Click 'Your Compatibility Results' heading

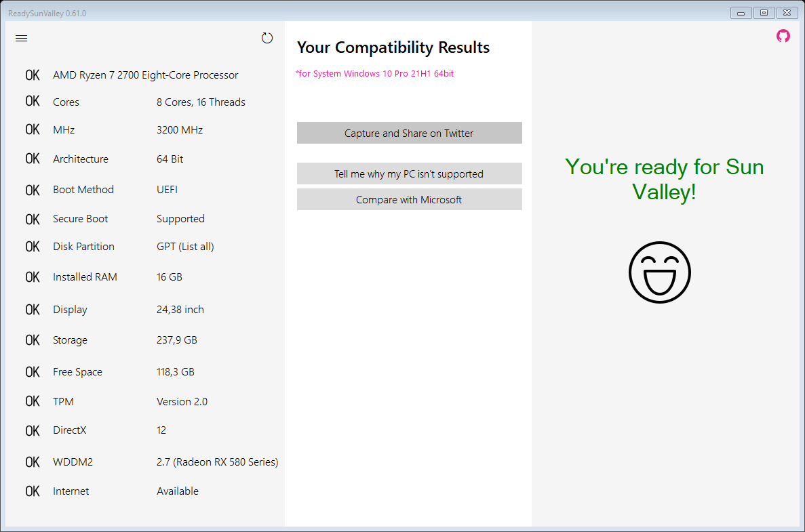(393, 47)
